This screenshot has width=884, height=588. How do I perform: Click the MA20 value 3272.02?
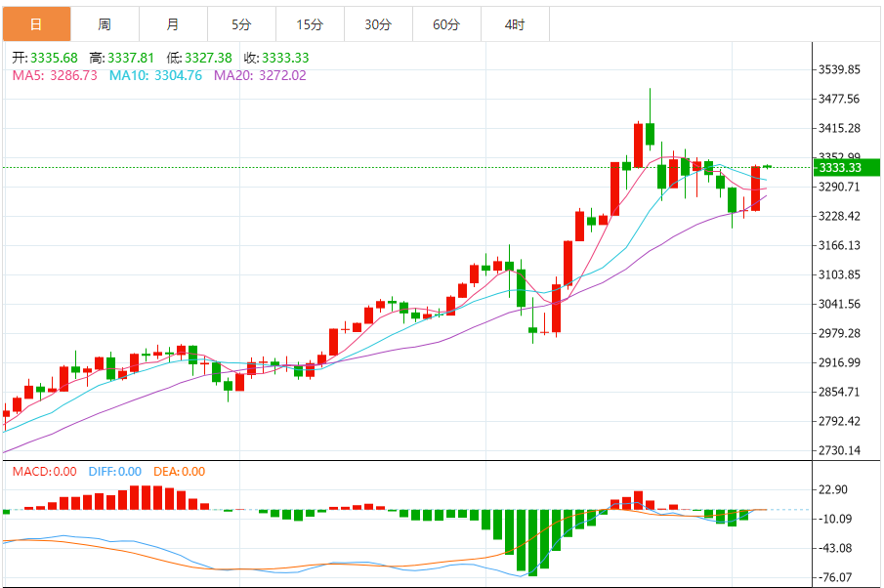282,75
